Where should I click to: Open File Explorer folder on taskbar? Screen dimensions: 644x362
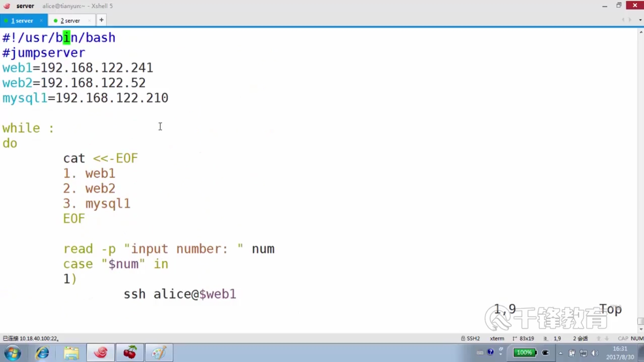[x=71, y=353]
